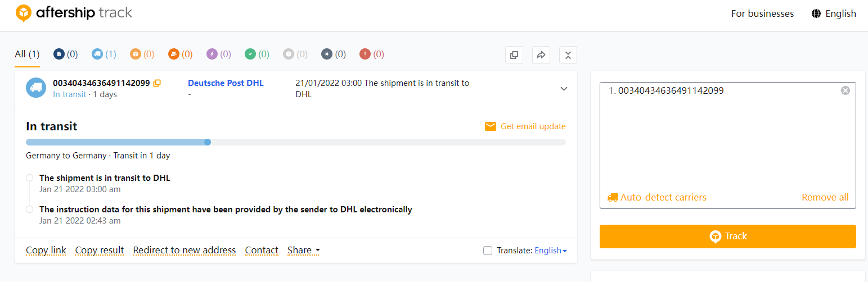Click inside the tracking numbers text box

727,140
